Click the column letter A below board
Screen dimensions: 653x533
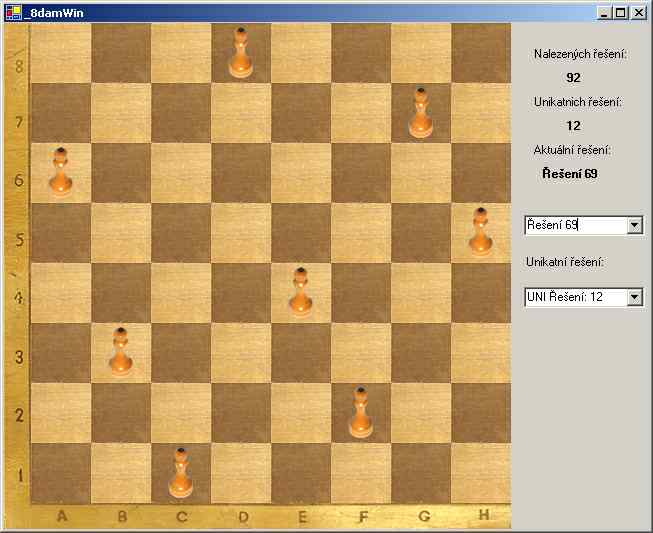[x=62, y=516]
